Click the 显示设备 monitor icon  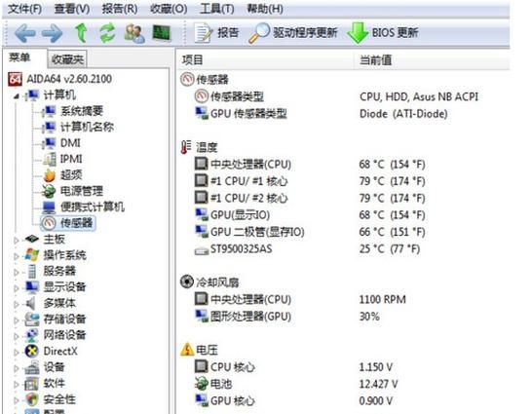point(32,287)
